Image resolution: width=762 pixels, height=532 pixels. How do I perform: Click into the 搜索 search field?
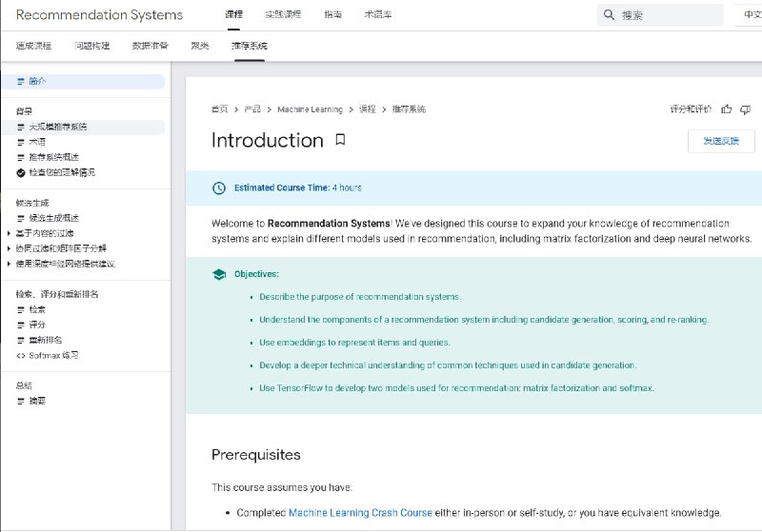tap(667, 15)
